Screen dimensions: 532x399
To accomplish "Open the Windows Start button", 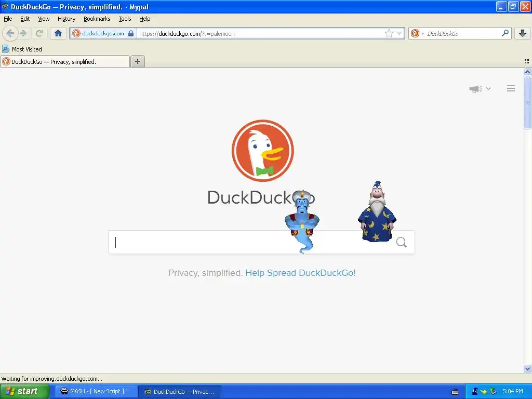I will (x=25, y=391).
